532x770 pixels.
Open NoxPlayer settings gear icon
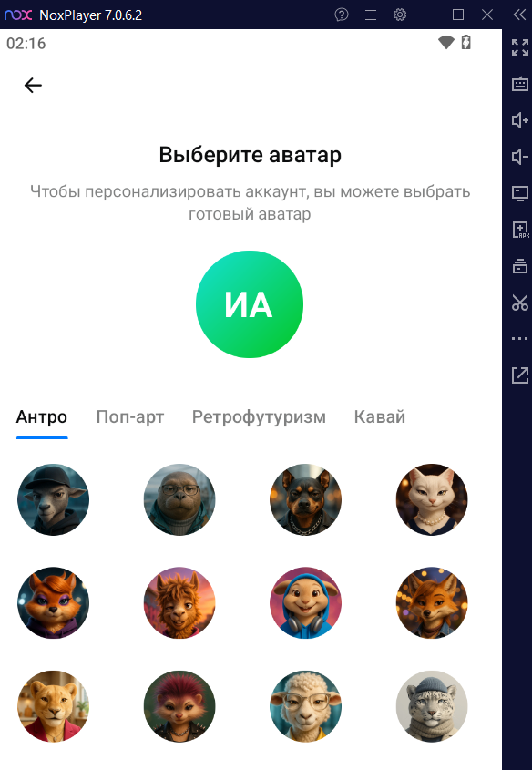click(x=400, y=15)
